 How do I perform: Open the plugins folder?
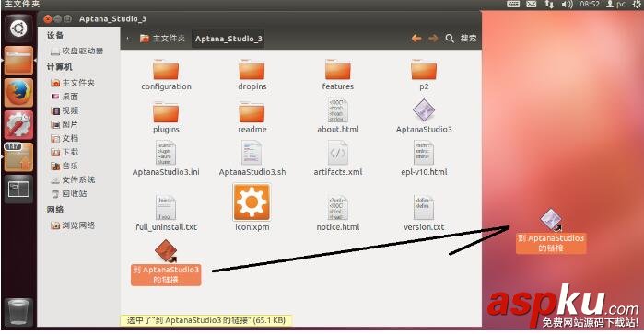pos(166,118)
